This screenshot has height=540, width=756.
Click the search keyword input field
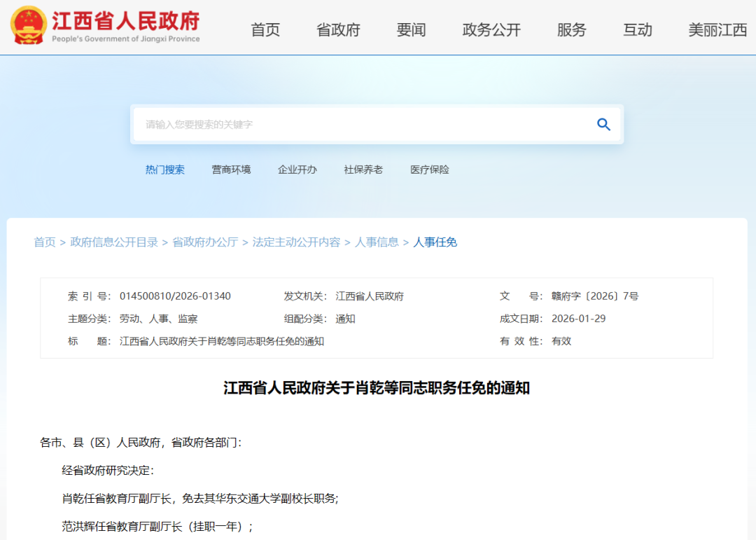[x=360, y=125]
